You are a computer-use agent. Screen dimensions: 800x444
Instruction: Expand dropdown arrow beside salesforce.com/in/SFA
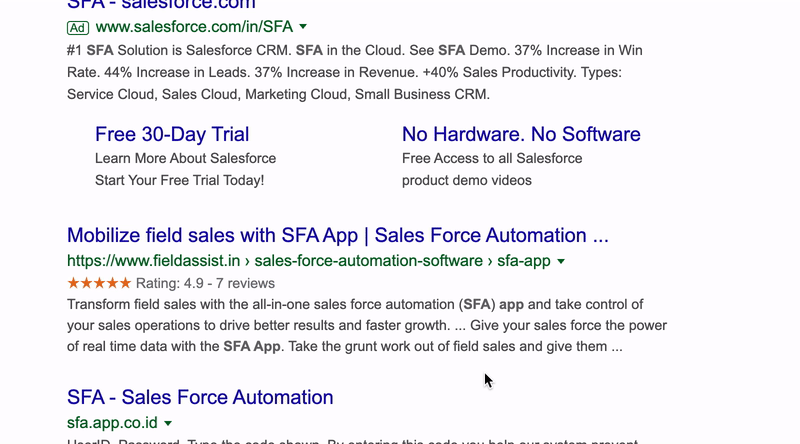click(x=303, y=27)
